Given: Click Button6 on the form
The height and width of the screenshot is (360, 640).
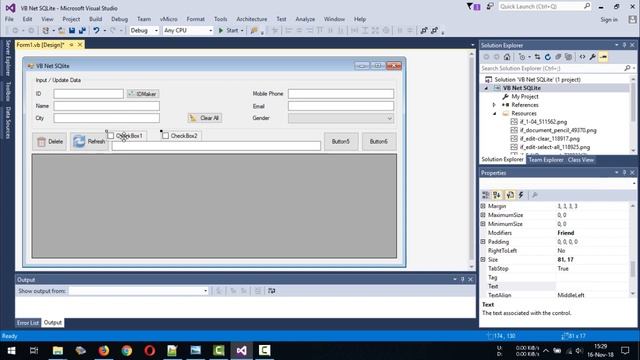Looking at the screenshot, I should point(379,142).
